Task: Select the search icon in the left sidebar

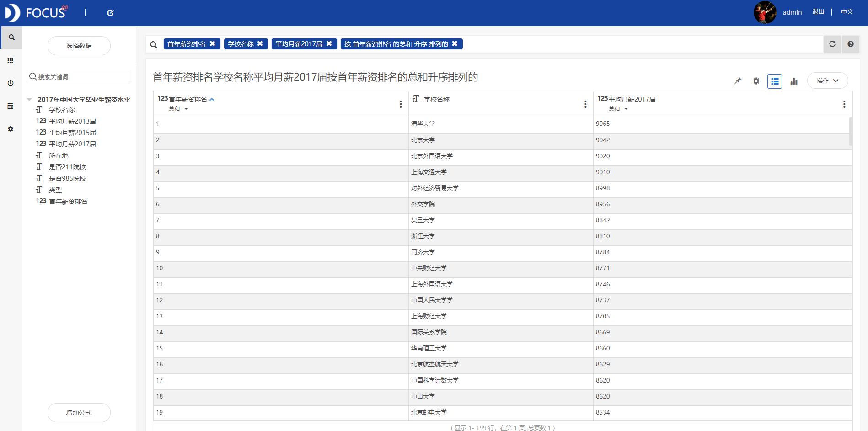Action: tap(11, 38)
